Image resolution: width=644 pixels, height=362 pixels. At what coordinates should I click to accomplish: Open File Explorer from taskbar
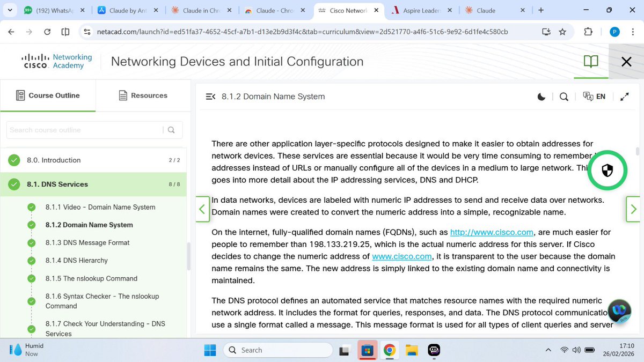coord(412,350)
